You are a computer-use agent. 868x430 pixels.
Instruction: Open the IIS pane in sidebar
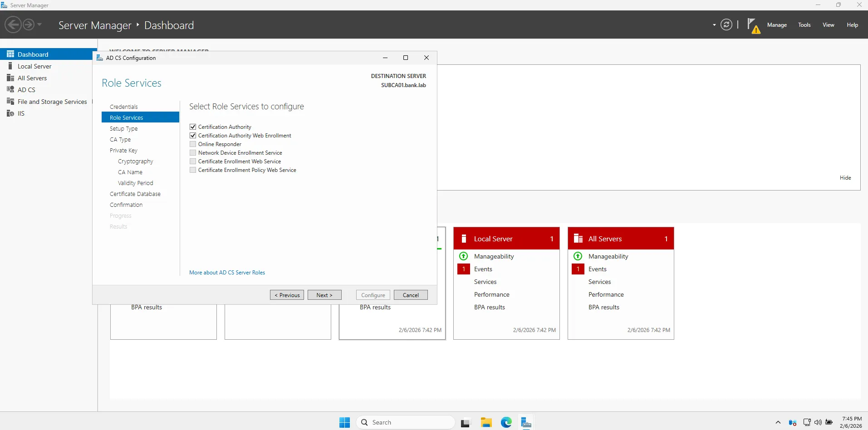pyautogui.click(x=20, y=113)
